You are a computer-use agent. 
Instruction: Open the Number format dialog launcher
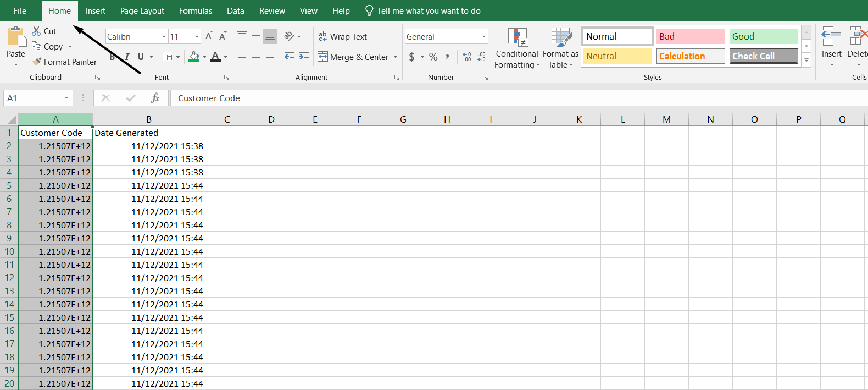coord(485,78)
